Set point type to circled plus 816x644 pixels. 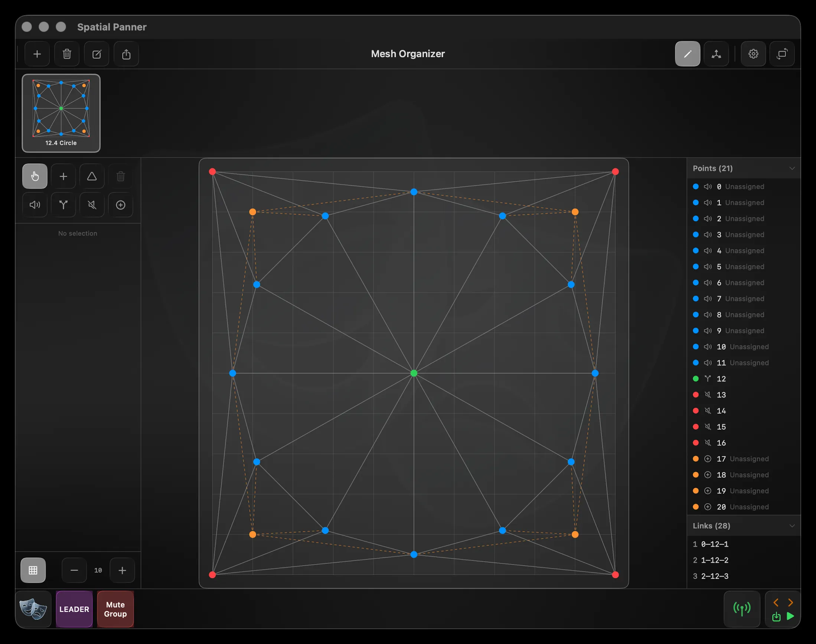(121, 205)
